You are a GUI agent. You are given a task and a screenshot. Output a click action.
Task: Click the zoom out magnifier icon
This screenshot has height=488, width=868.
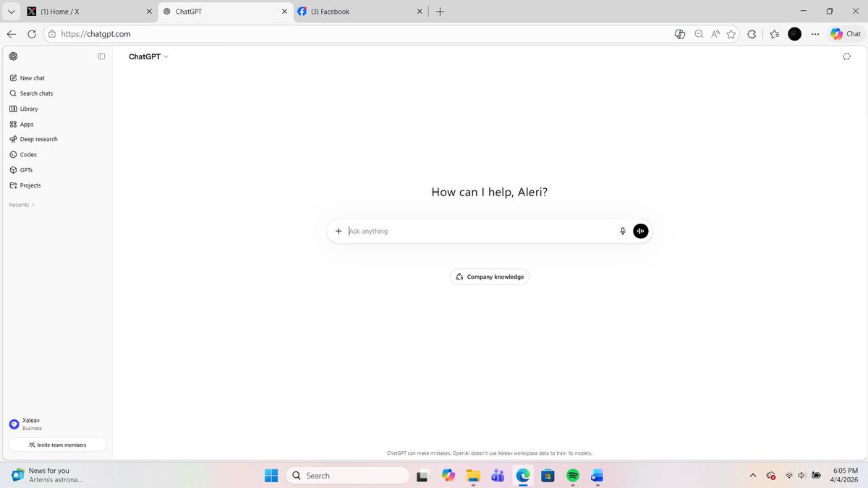[699, 34]
